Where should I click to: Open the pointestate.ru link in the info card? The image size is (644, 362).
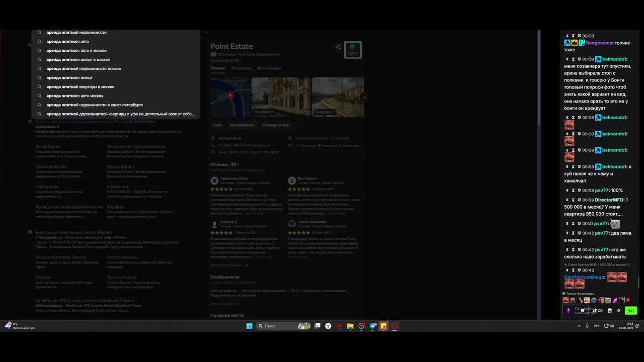tap(230, 138)
